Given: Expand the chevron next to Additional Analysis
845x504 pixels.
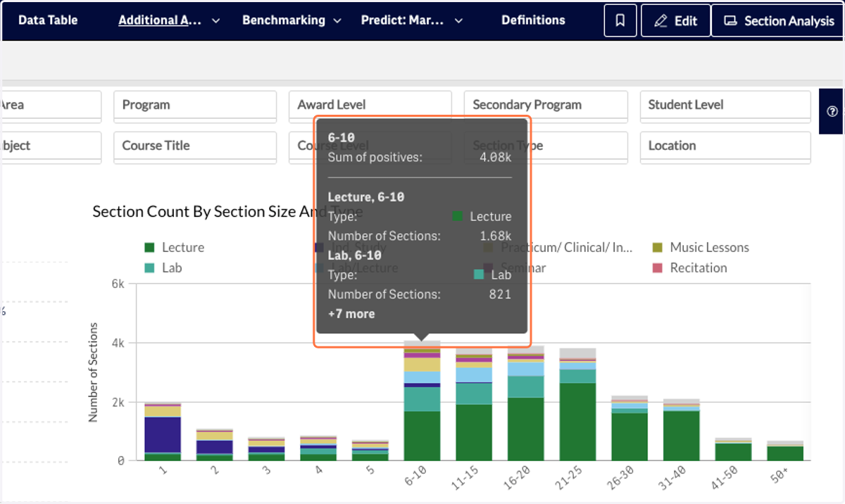Looking at the screenshot, I should click(x=215, y=20).
